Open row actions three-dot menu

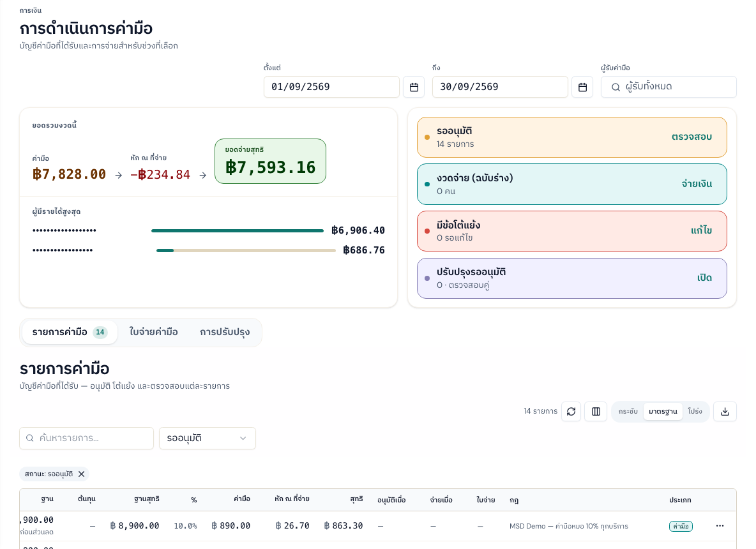[x=720, y=526]
